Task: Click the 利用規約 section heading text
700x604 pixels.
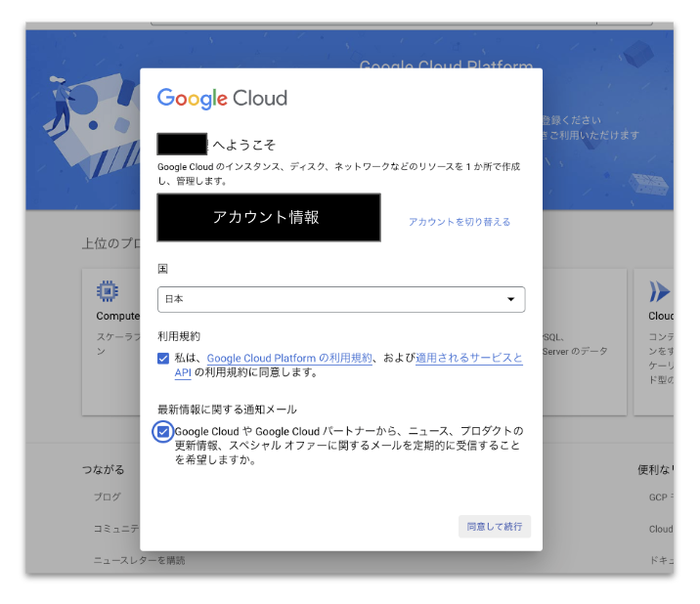Action: click(179, 336)
